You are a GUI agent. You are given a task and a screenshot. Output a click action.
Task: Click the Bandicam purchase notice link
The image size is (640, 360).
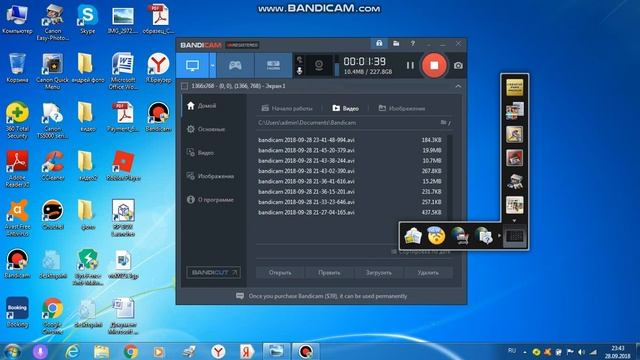(x=328, y=296)
